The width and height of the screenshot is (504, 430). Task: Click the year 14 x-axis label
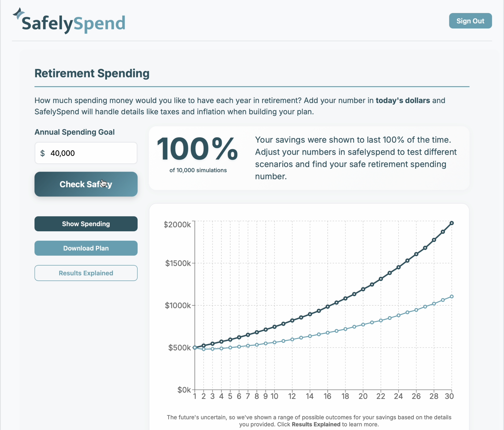310,396
